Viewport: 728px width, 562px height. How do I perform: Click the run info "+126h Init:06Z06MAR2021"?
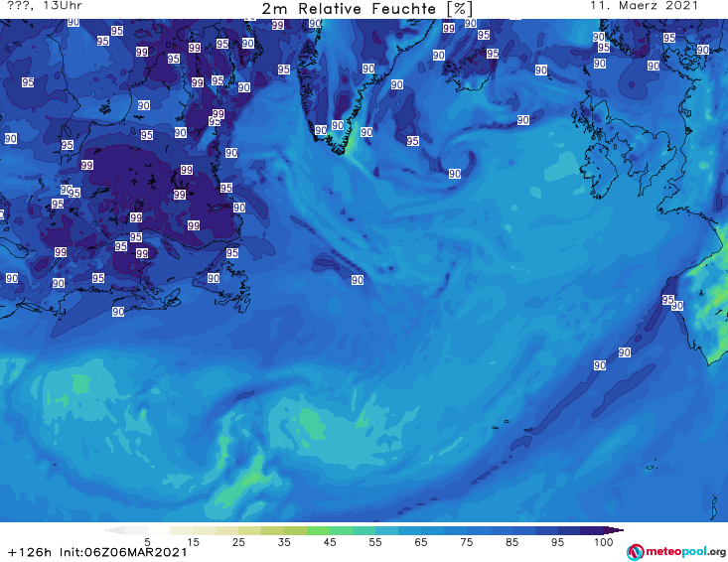97,552
